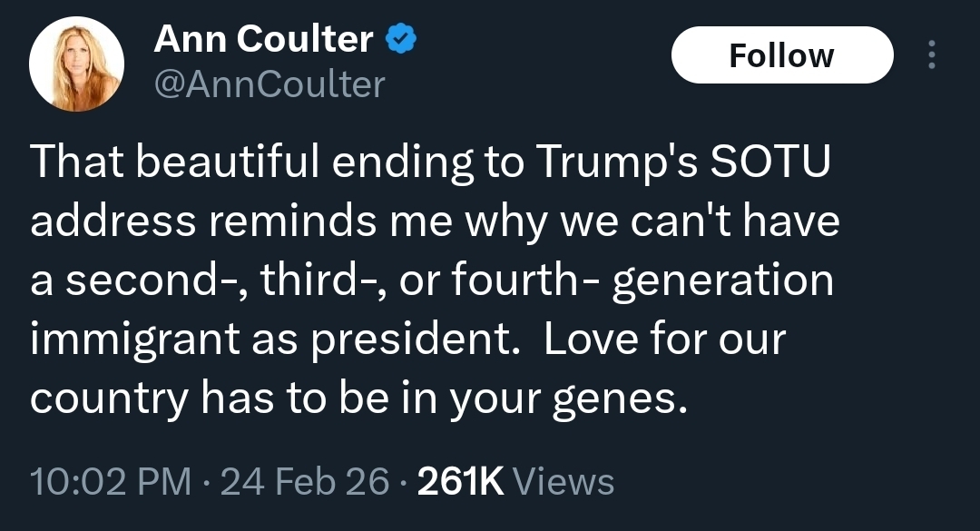The image size is (980, 531).
Task: Open Ann Coulter's profile picture
Action: 76,63
